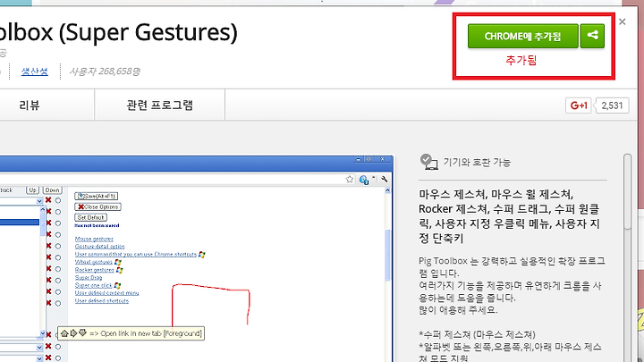Click 'Set Default' button in the screenshot preview
Viewport: 644px width, 362px height.
[x=90, y=217]
